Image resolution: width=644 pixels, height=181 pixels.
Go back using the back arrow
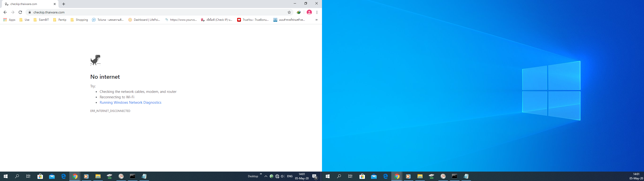[x=5, y=12]
